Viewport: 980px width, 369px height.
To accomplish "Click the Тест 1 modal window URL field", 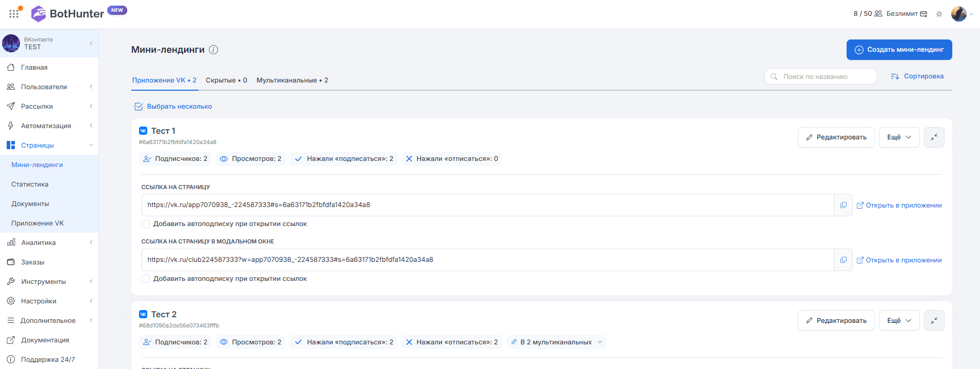I will (488, 260).
